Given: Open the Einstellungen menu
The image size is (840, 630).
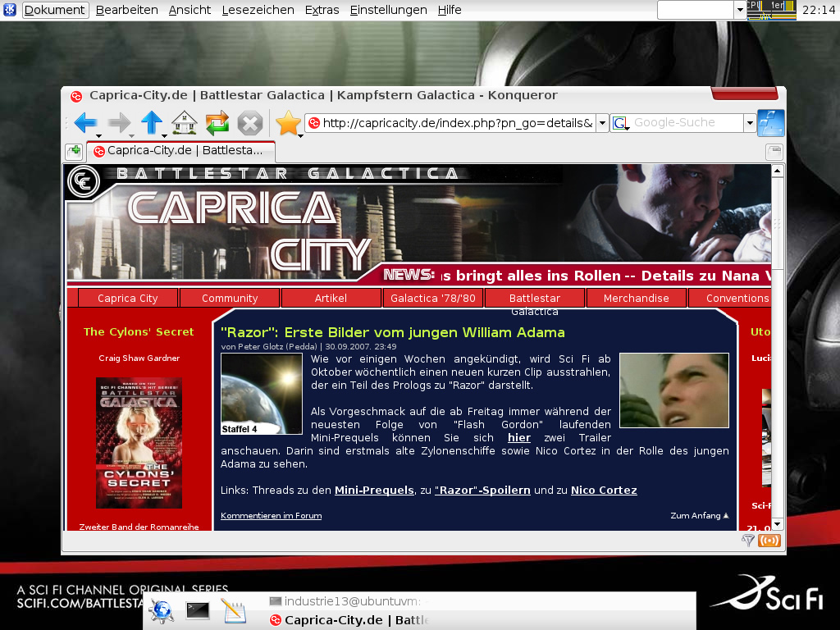Looking at the screenshot, I should [x=388, y=10].
